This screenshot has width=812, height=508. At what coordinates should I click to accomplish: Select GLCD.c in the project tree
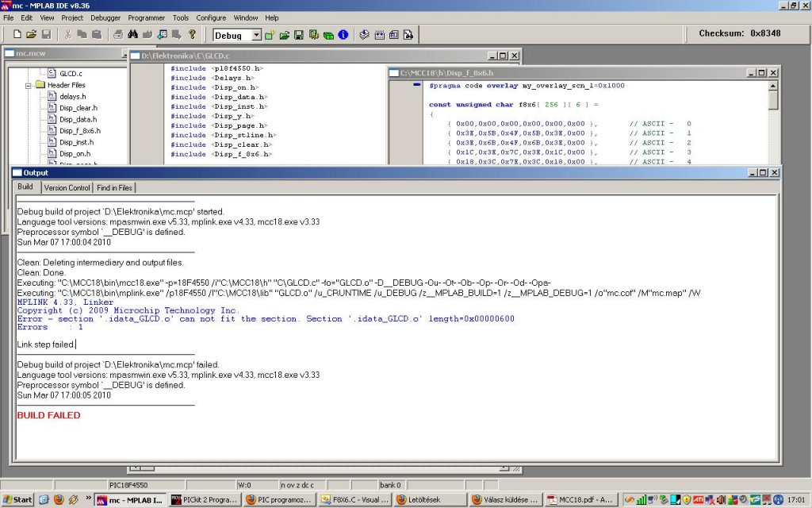71,74
